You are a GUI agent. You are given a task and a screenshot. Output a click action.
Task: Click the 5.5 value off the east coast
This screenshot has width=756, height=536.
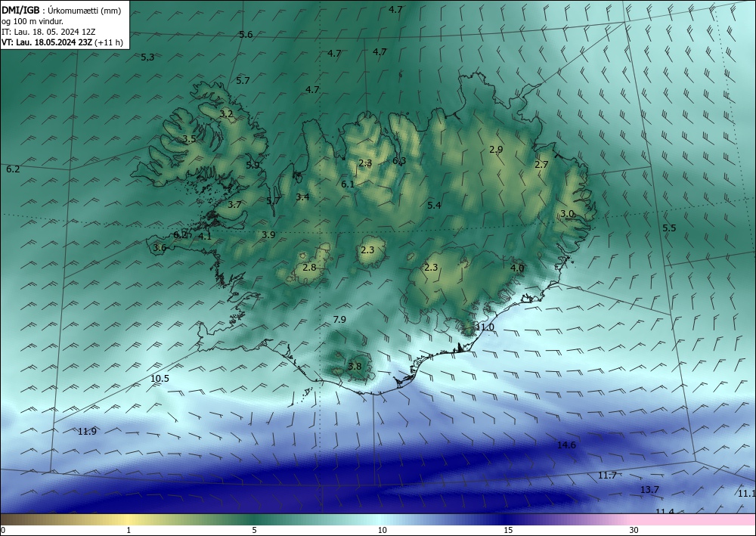(669, 228)
